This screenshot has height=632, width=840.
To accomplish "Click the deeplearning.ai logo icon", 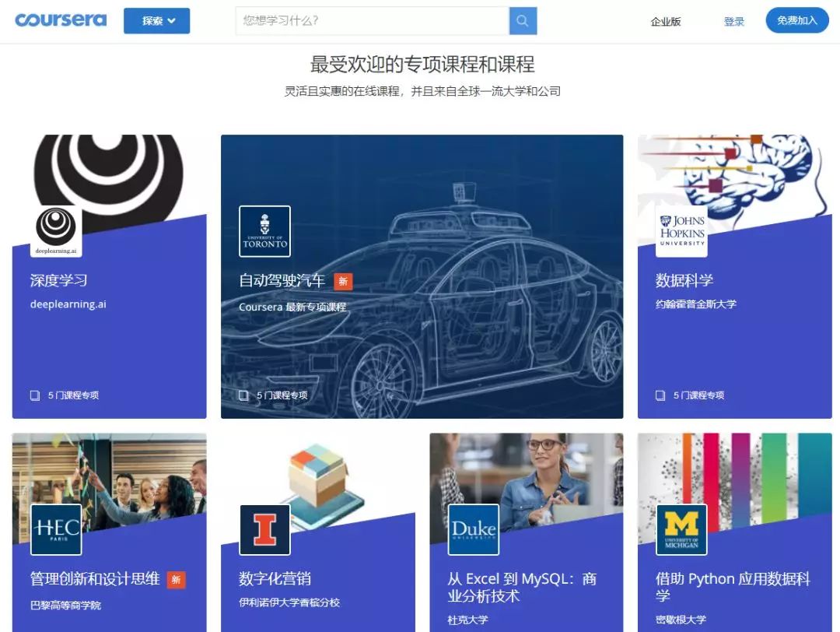I will 56,230.
